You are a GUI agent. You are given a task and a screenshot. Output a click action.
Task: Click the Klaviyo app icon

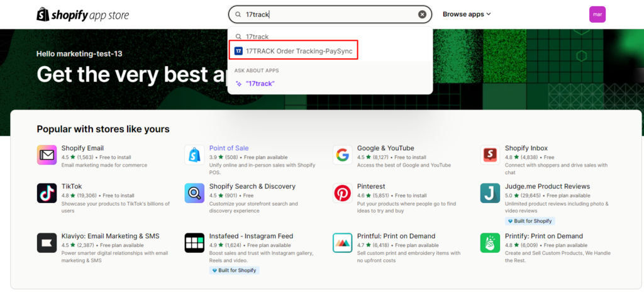pyautogui.click(x=47, y=243)
